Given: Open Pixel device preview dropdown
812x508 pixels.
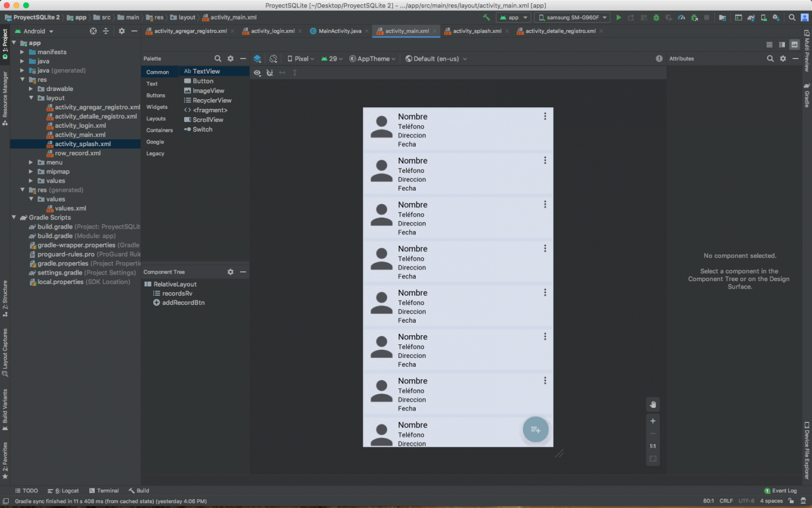Looking at the screenshot, I should [x=300, y=58].
